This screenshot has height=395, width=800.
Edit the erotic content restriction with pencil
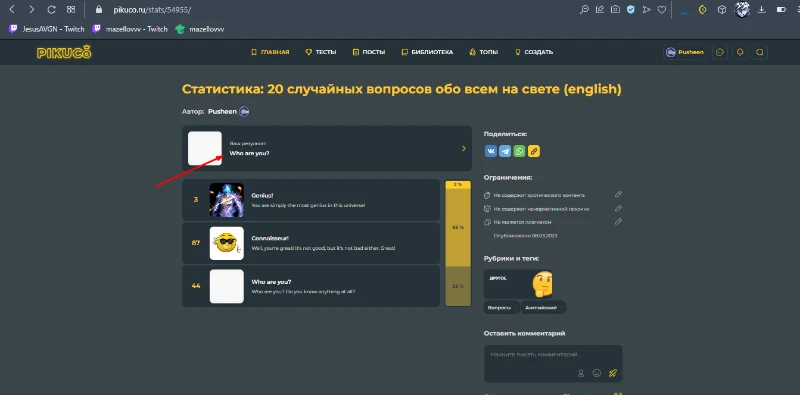tap(618, 194)
